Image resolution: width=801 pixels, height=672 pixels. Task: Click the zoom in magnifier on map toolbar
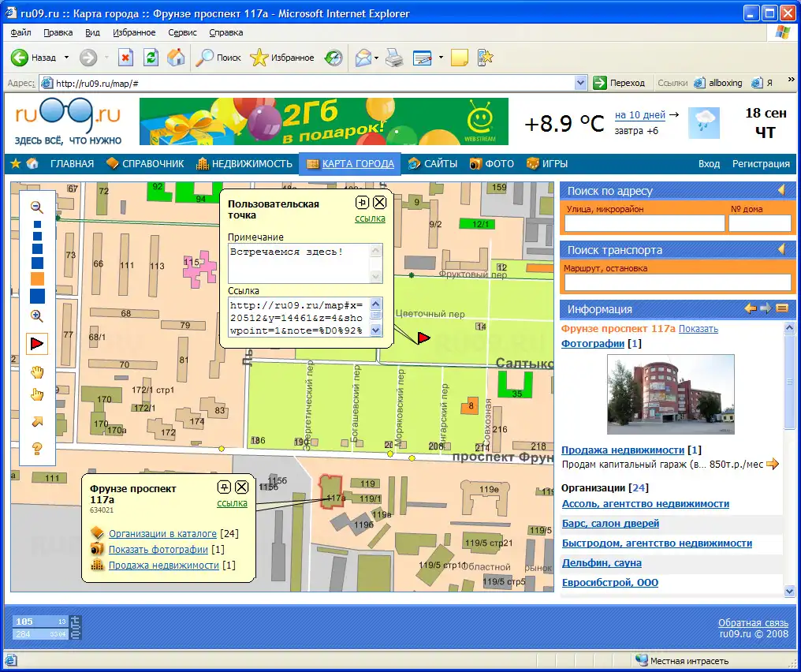point(36,315)
